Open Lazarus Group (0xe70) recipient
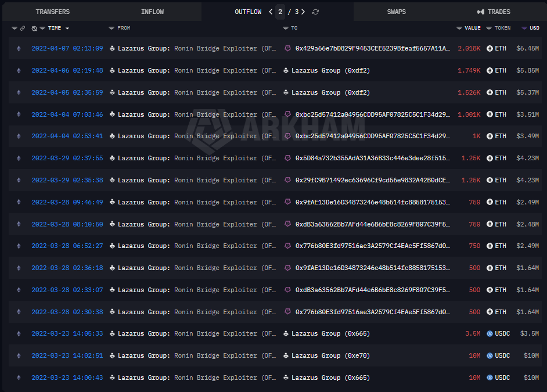547x392 pixels. click(x=331, y=355)
